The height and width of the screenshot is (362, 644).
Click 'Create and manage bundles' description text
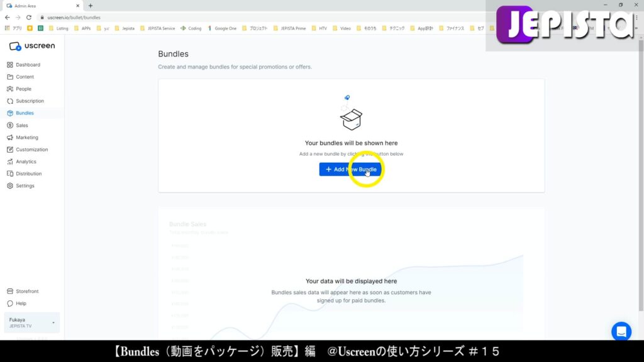point(235,67)
